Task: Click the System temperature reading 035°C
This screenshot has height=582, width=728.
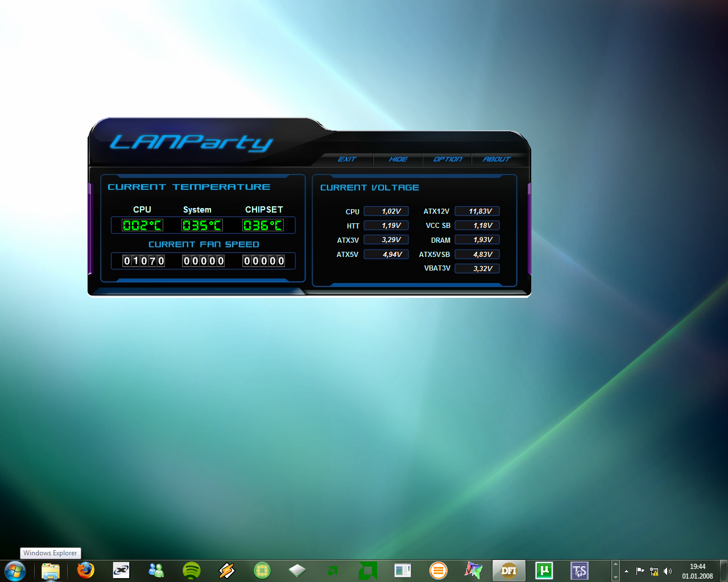Action: pyautogui.click(x=202, y=225)
